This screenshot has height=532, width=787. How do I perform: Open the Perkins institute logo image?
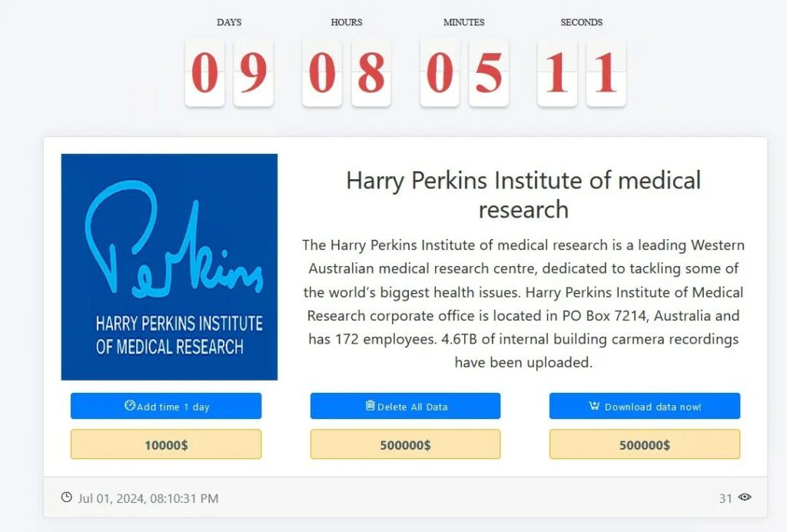(x=169, y=267)
